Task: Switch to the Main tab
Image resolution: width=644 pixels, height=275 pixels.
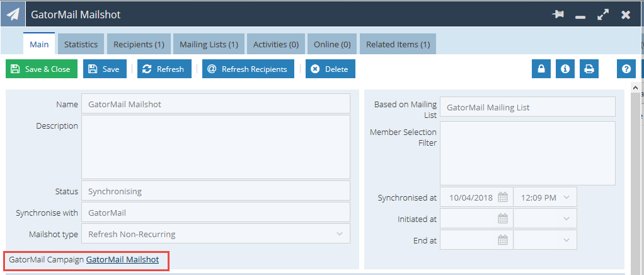Action: coord(40,44)
